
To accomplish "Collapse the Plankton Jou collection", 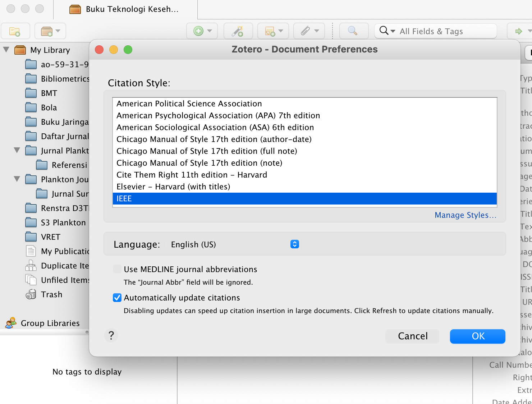I will click(x=17, y=179).
